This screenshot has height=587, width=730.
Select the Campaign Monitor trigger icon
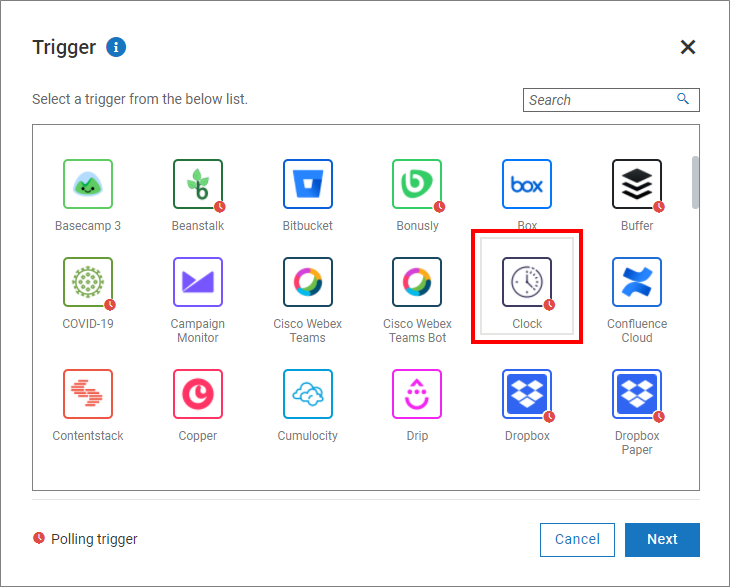(198, 282)
